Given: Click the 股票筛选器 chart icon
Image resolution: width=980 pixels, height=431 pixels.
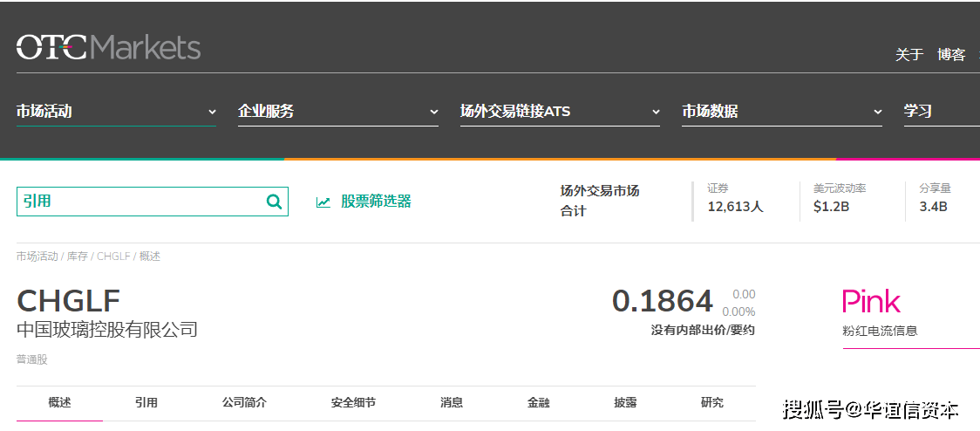Looking at the screenshot, I should click(323, 202).
